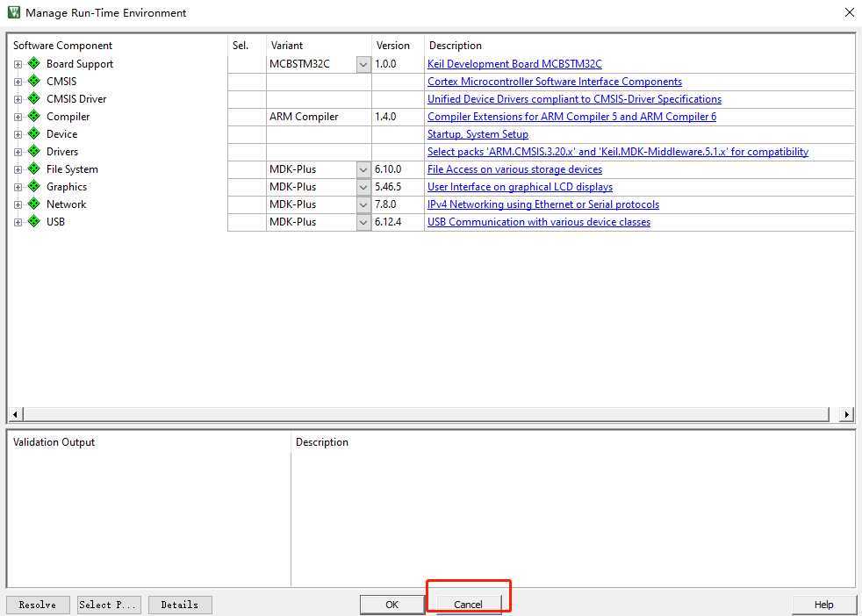Select the version 6.10.0 cell

coord(398,169)
